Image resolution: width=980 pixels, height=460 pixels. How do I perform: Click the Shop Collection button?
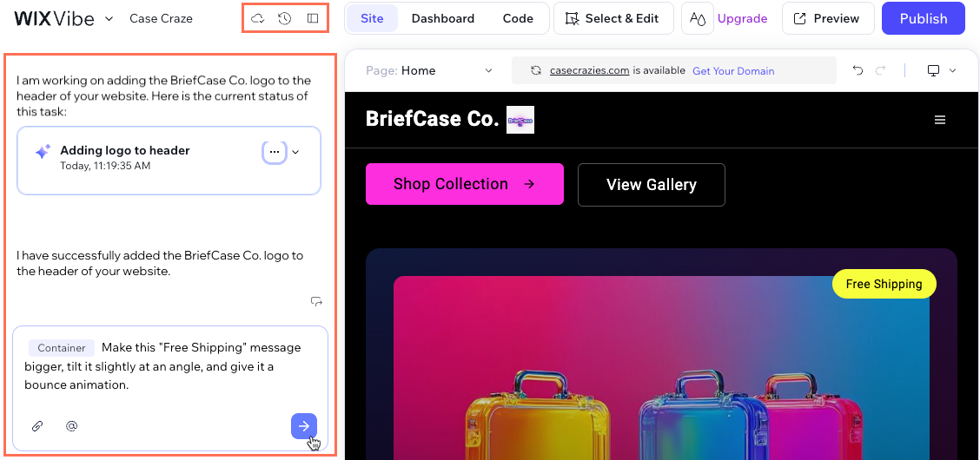click(465, 184)
